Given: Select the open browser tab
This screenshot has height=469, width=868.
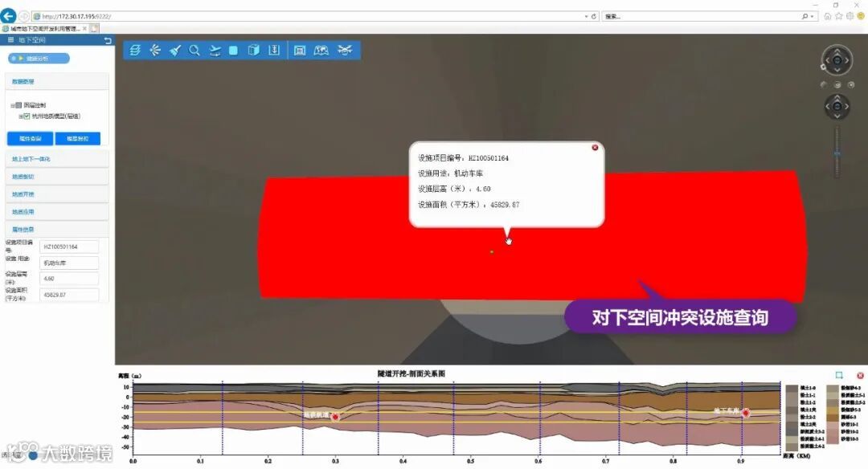Looking at the screenshot, I should point(44,28).
